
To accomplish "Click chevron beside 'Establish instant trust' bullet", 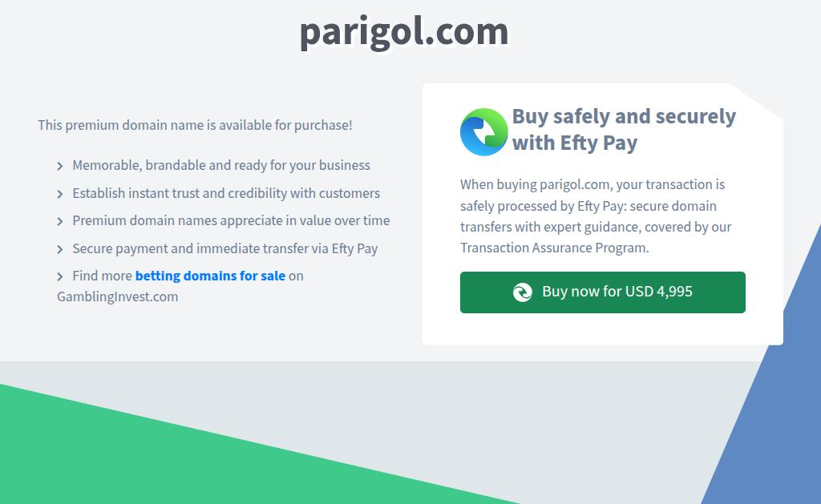I will click(x=59, y=194).
